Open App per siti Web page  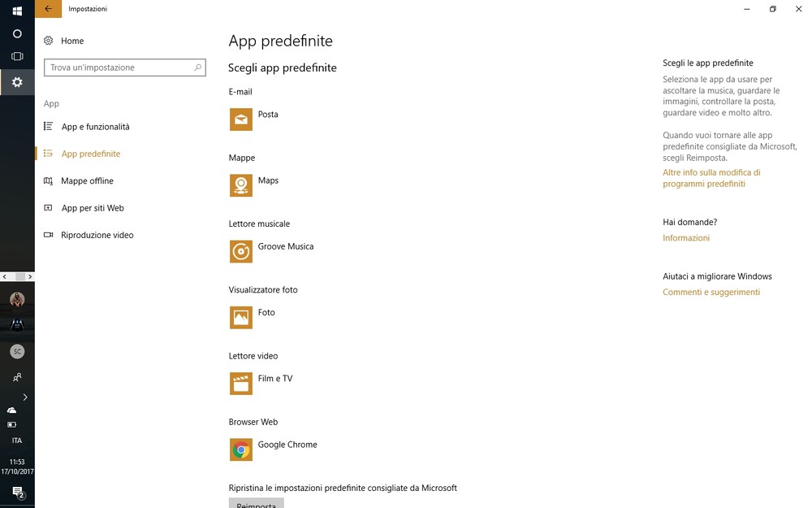tap(93, 208)
